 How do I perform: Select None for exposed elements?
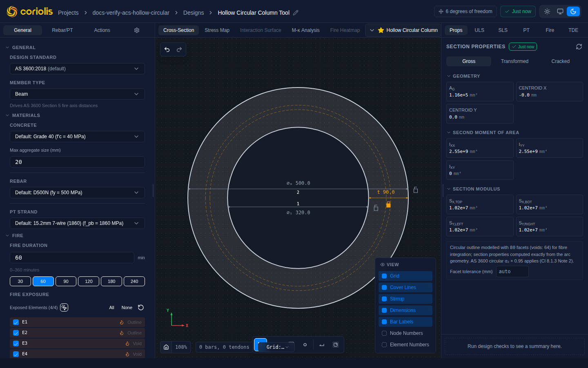click(127, 307)
